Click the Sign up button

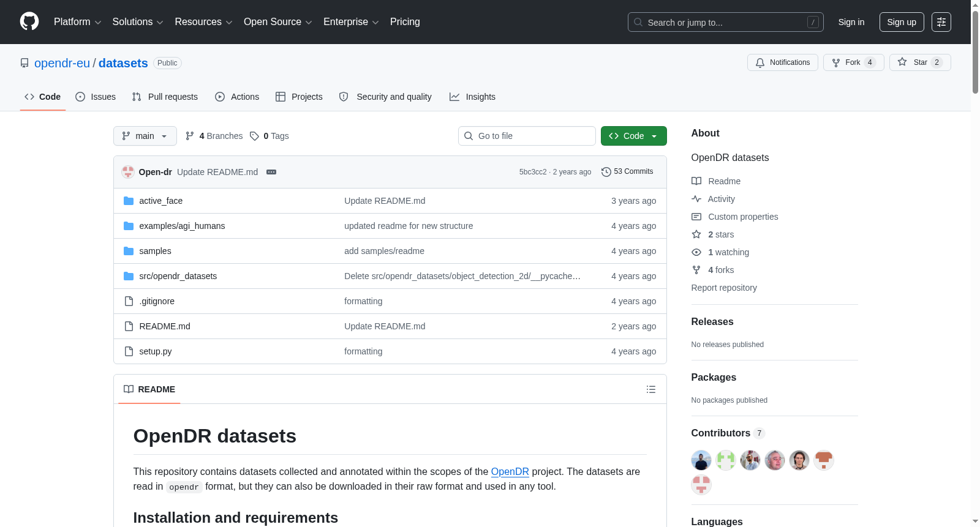902,22
